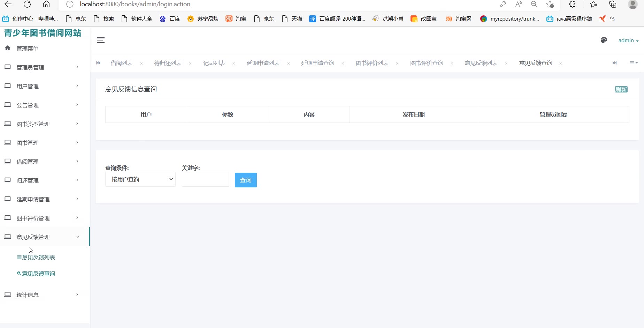This screenshot has width=644, height=328.
Task: Open the myrepository/trunk bookmark
Action: (x=509, y=19)
